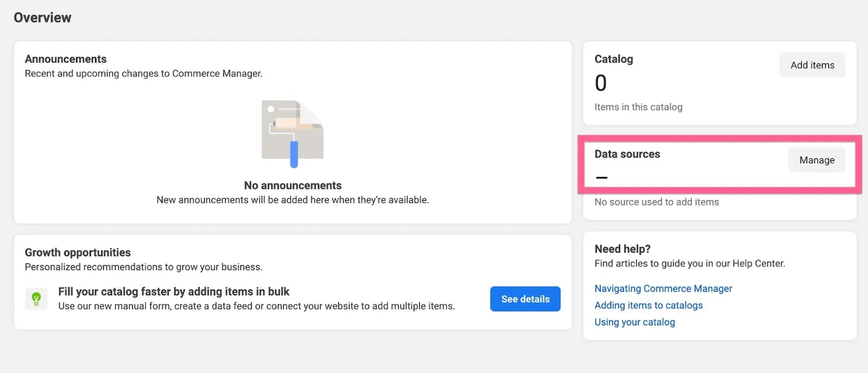The height and width of the screenshot is (373, 868).
Task: Open Using your catalog help link
Action: pyautogui.click(x=635, y=322)
